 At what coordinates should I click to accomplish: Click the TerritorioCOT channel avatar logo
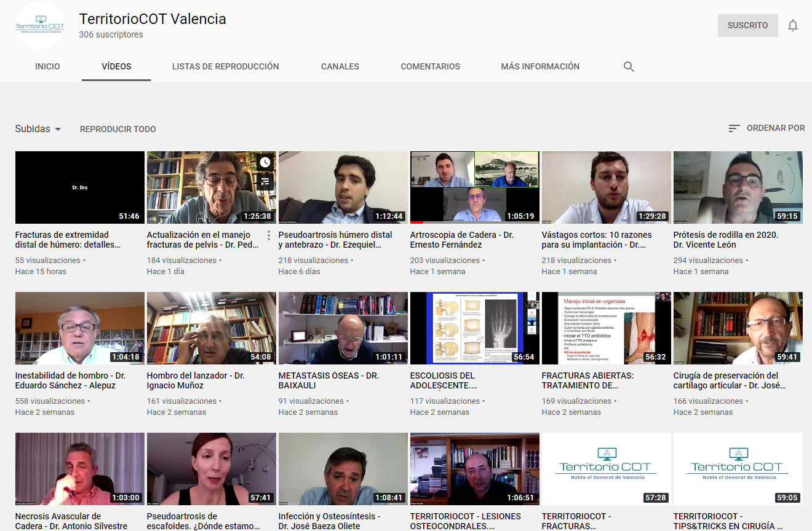(x=40, y=26)
